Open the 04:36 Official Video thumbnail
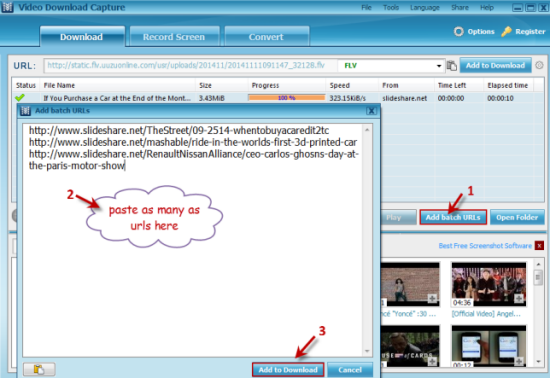The image size is (550, 378). (x=489, y=284)
